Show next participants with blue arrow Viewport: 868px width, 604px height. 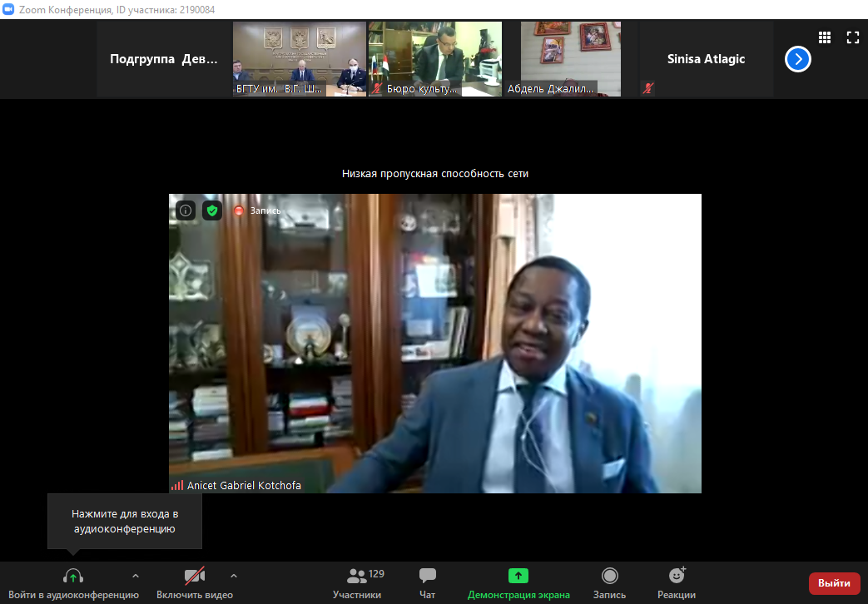point(798,59)
